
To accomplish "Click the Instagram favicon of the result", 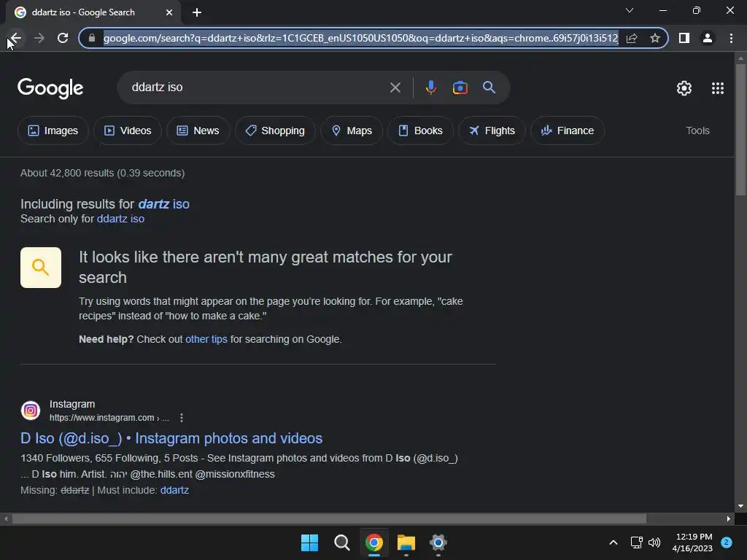I will (31, 411).
